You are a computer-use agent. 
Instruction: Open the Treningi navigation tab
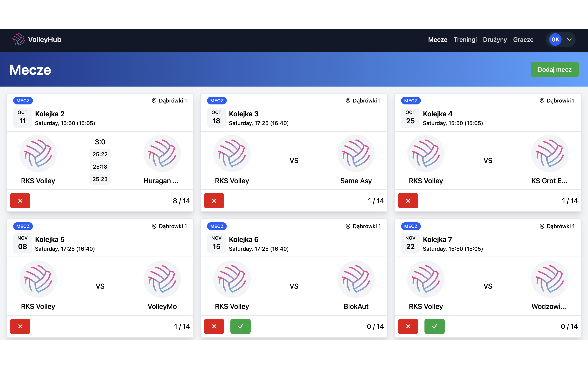click(x=465, y=39)
